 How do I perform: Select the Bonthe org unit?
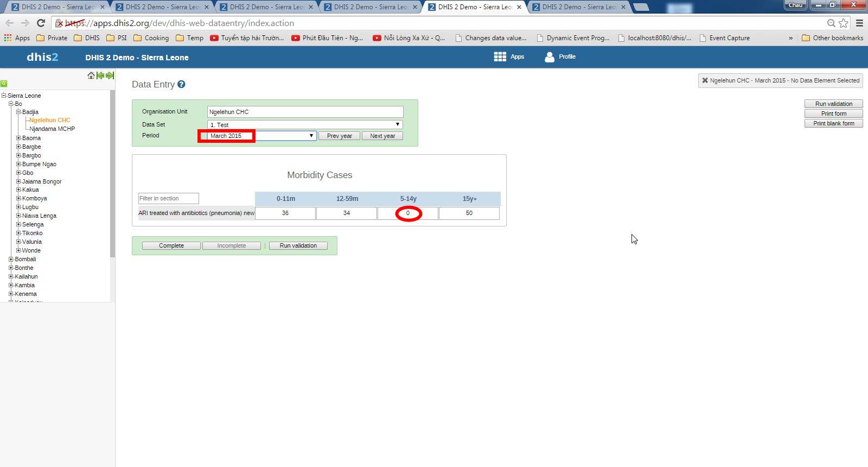pos(24,268)
